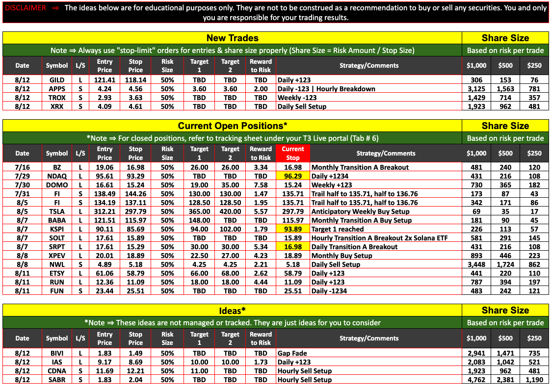Click the Ideas section title

[232, 311]
